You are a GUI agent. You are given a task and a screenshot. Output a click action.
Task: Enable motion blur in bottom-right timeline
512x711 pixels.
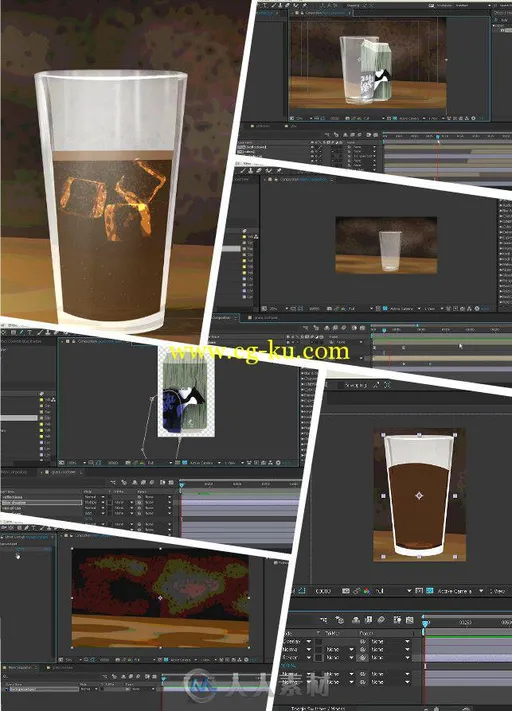click(x=380, y=620)
